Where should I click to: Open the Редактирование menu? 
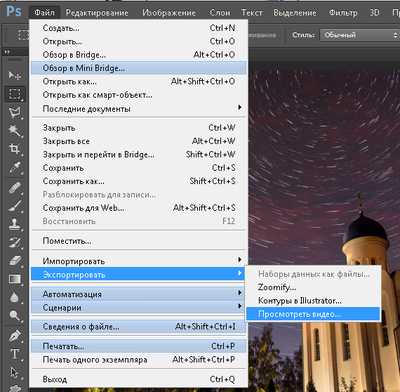[97, 13]
